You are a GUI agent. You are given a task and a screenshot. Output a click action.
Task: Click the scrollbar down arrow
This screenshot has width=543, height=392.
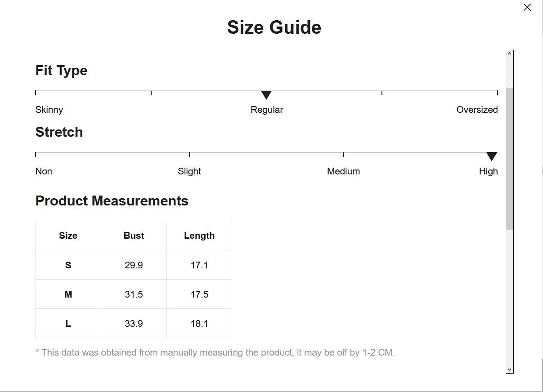[509, 370]
